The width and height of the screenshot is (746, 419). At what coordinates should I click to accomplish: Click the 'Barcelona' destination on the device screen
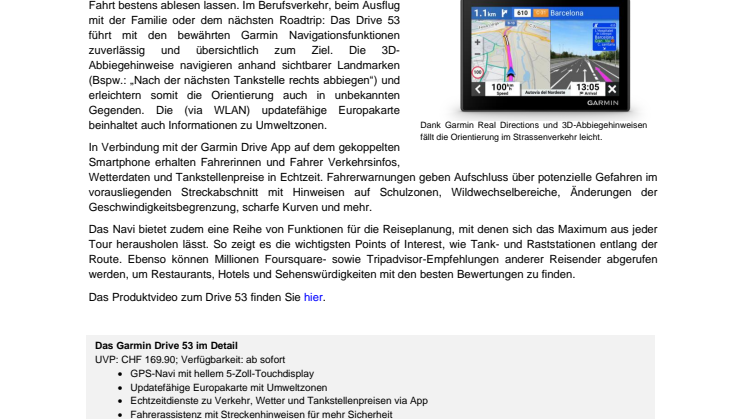coord(567,13)
